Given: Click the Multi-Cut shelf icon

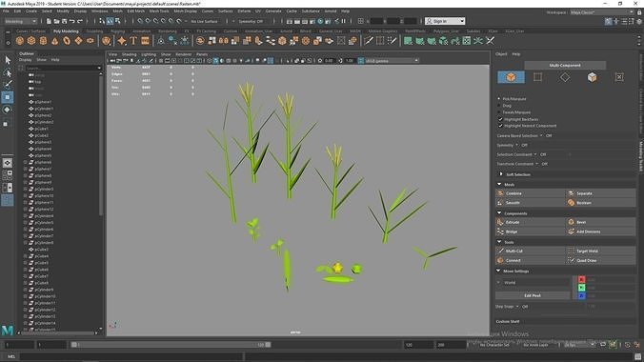Looking at the screenshot, I should (369, 41).
